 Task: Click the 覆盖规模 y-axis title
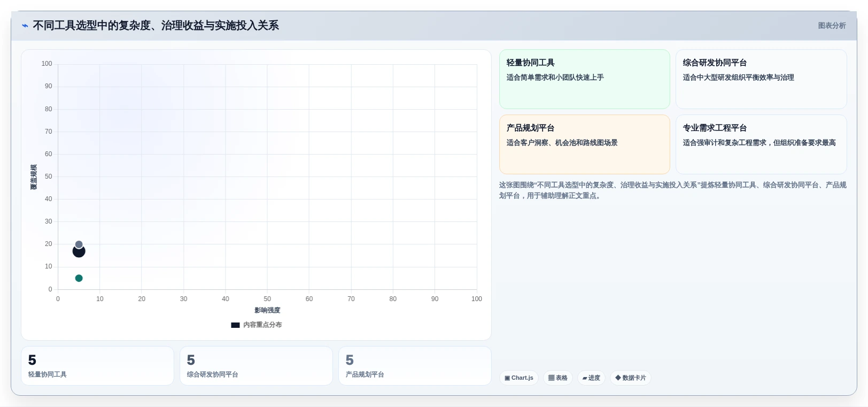pos(34,177)
